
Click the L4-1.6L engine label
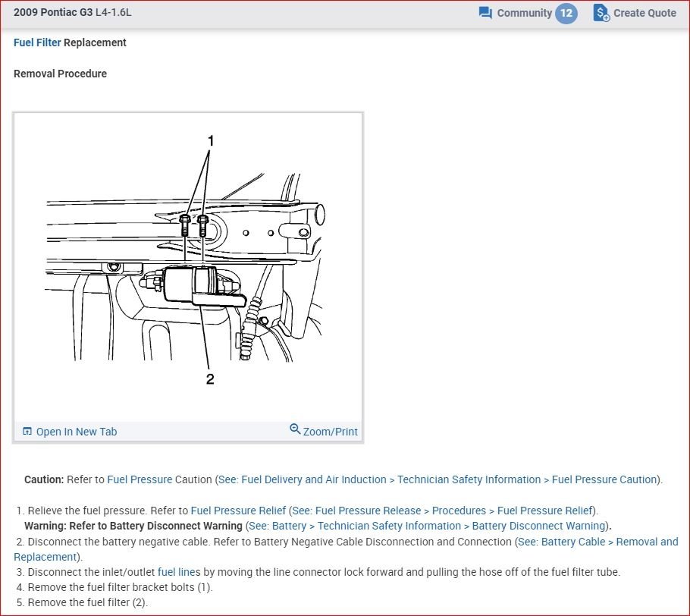(113, 12)
